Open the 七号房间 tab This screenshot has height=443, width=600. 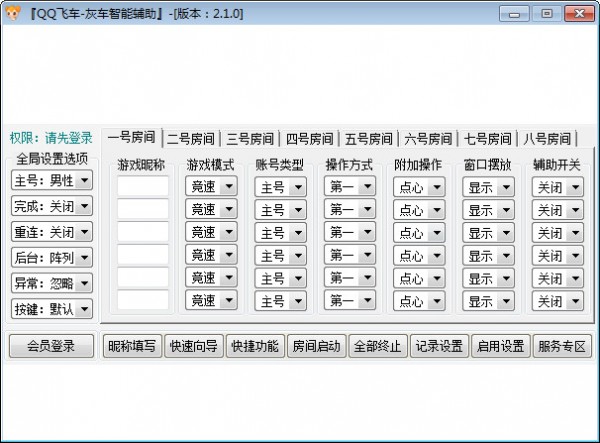[x=488, y=139]
